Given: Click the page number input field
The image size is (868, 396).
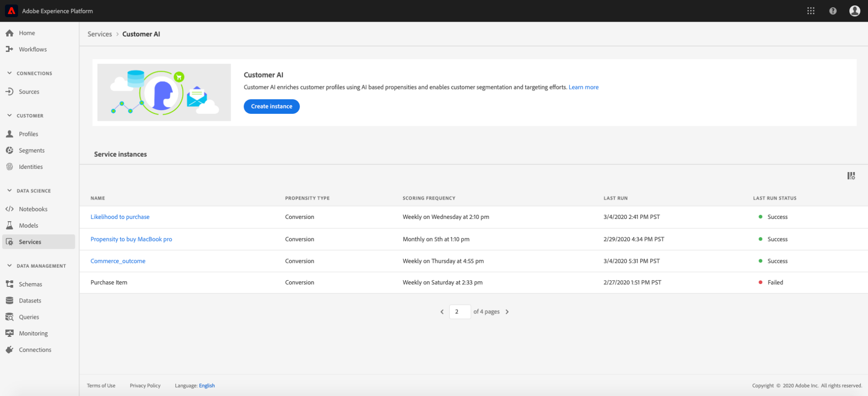Looking at the screenshot, I should tap(460, 312).
